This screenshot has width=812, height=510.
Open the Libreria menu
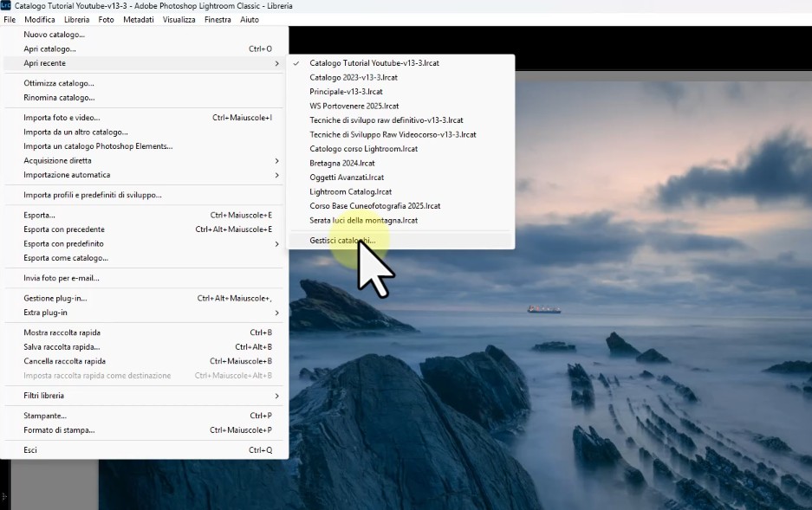pyautogui.click(x=76, y=20)
